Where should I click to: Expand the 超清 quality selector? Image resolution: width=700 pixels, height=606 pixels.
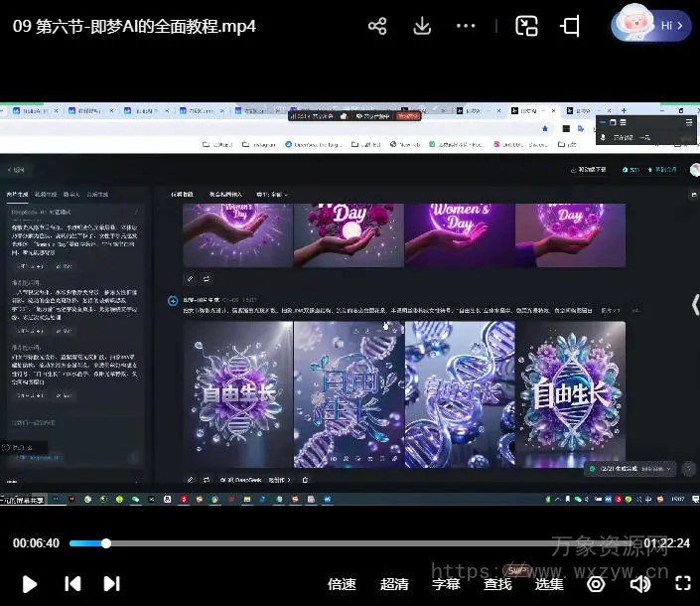pyautogui.click(x=394, y=584)
